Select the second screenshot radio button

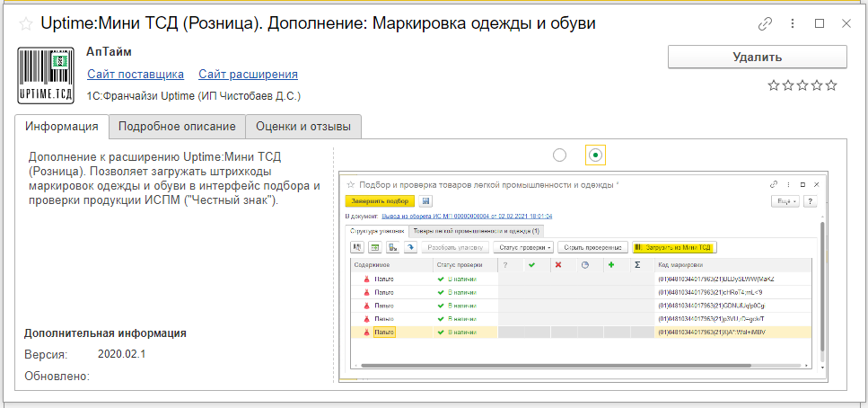point(596,155)
